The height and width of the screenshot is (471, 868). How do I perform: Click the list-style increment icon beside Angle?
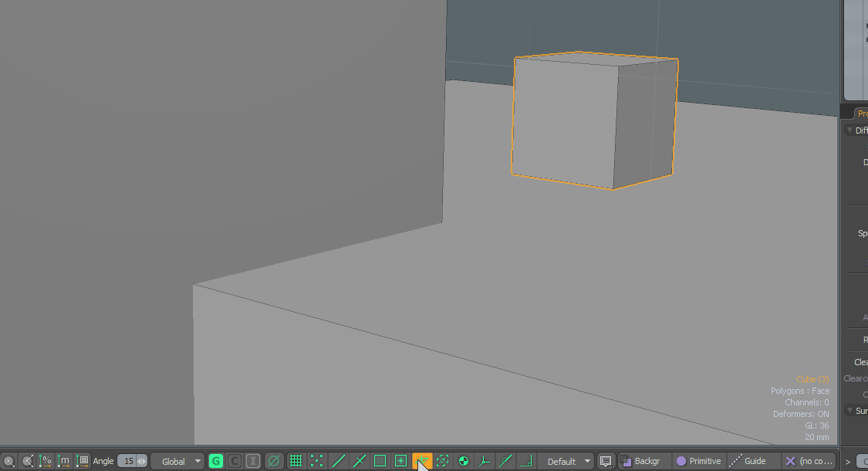coord(82,461)
